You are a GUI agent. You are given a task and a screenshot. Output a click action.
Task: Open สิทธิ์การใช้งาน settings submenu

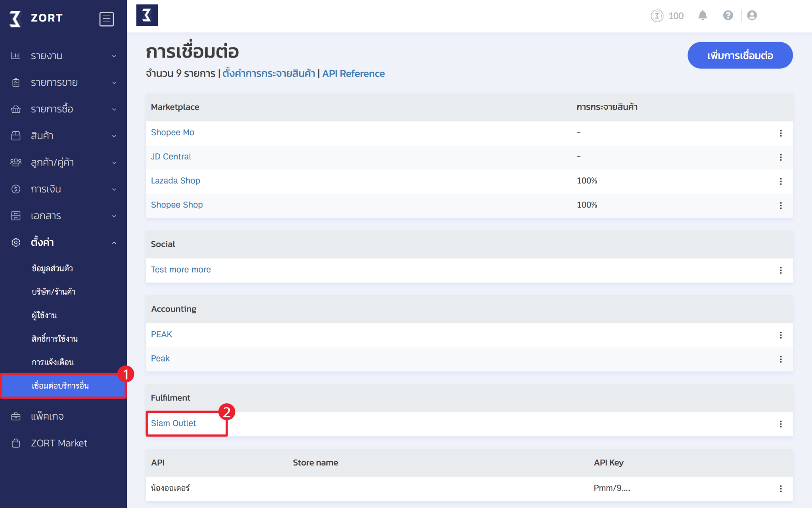click(54, 339)
